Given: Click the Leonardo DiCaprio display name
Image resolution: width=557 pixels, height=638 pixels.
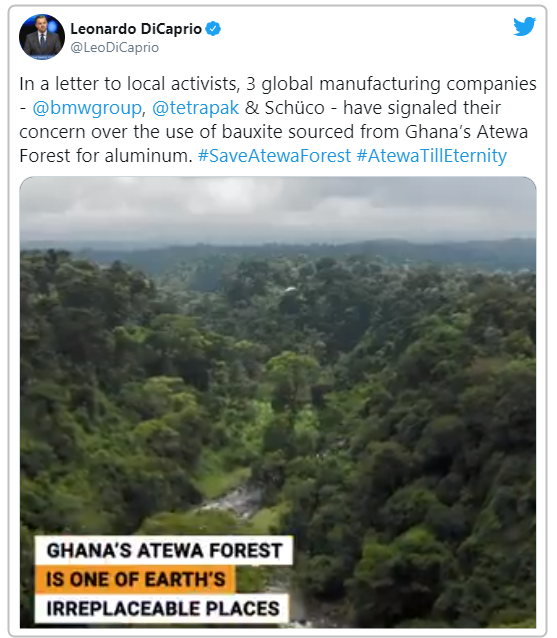Looking at the screenshot, I should click(136, 29).
